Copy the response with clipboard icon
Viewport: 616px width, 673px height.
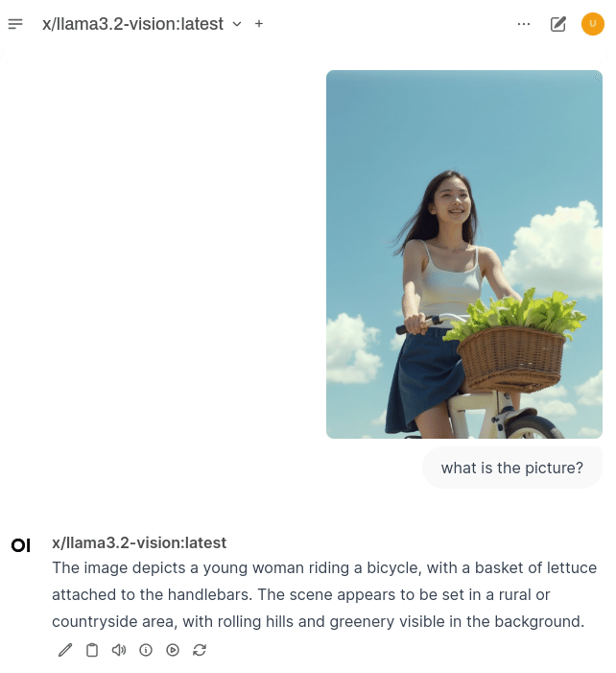92,650
